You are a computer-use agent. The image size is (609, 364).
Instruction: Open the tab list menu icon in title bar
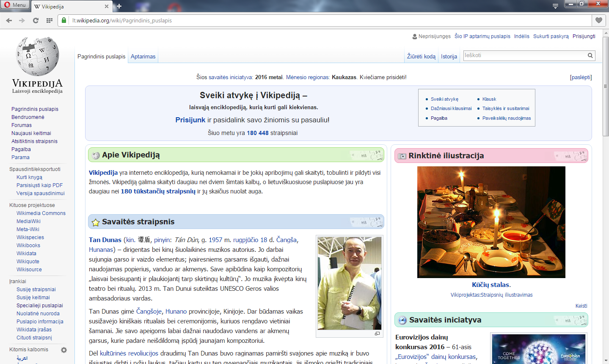(x=555, y=6)
